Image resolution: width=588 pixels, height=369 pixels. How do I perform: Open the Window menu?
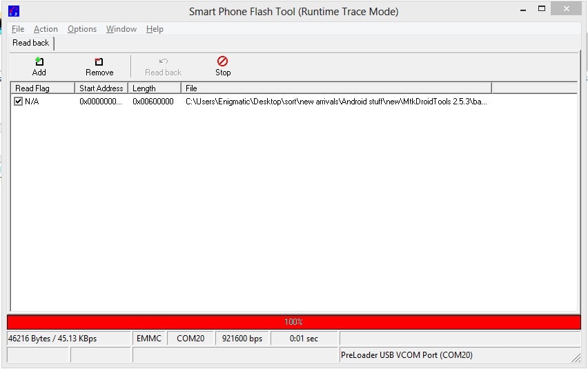(121, 29)
